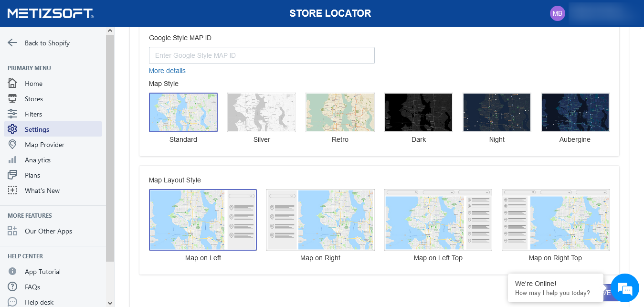The height and width of the screenshot is (307, 644).
Task: Click the Map Provider pin icon
Action: pos(12,145)
